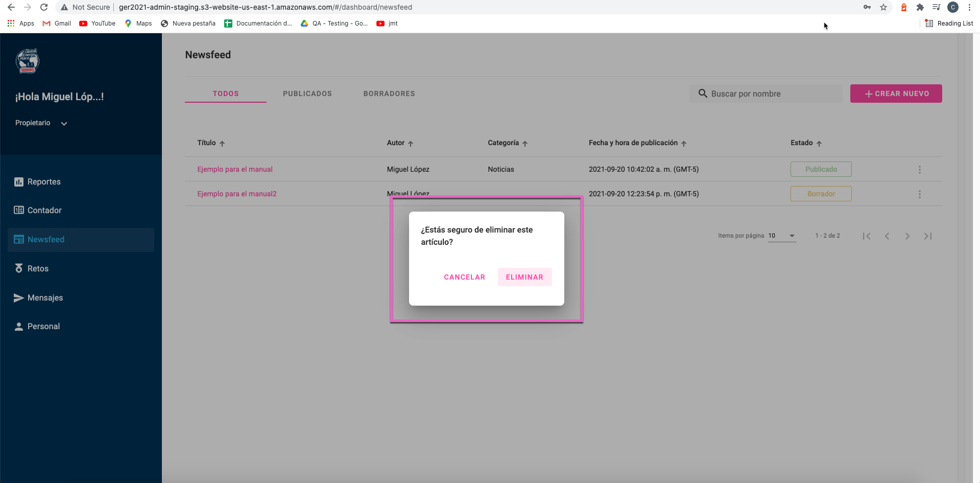
Task: Click the search magnifier icon
Action: click(x=703, y=94)
